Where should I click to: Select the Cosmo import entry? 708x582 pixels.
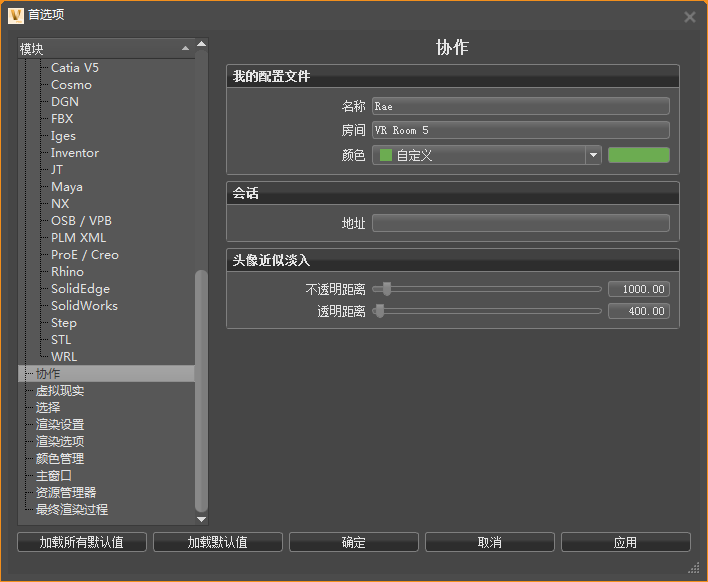71,85
